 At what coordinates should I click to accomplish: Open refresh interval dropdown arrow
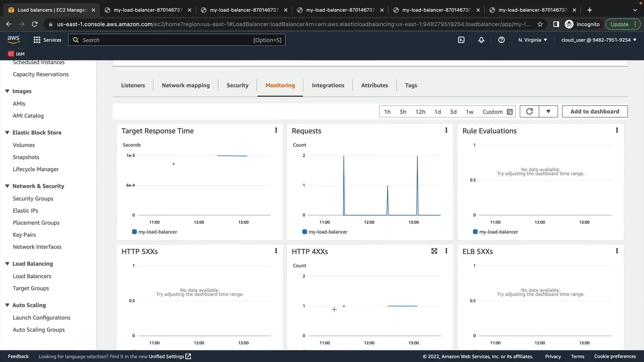tap(548, 112)
